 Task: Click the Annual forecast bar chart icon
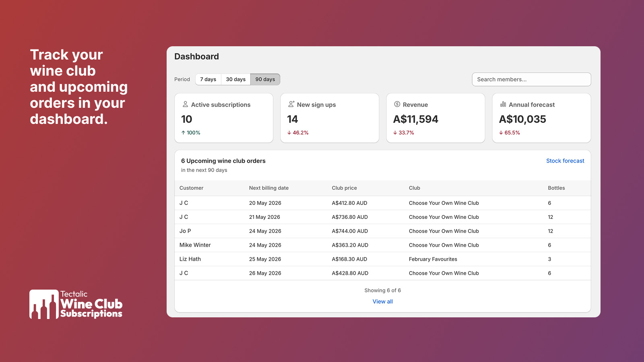[503, 104]
